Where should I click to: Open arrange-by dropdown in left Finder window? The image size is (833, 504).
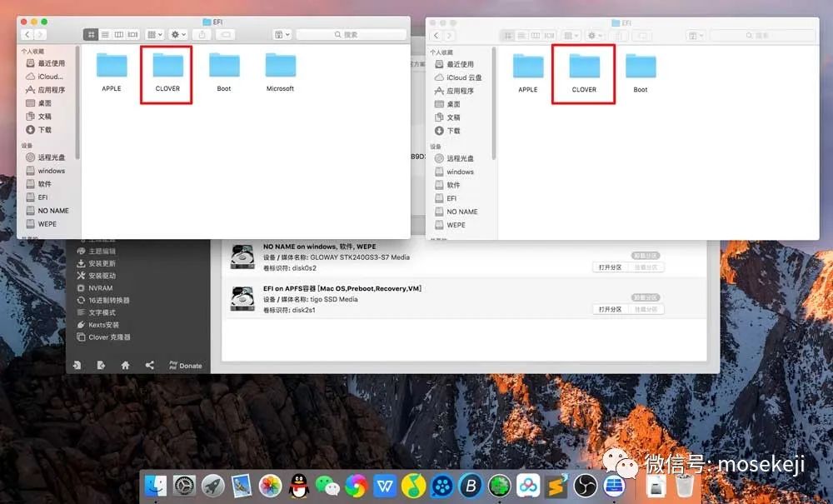pyautogui.click(x=155, y=34)
